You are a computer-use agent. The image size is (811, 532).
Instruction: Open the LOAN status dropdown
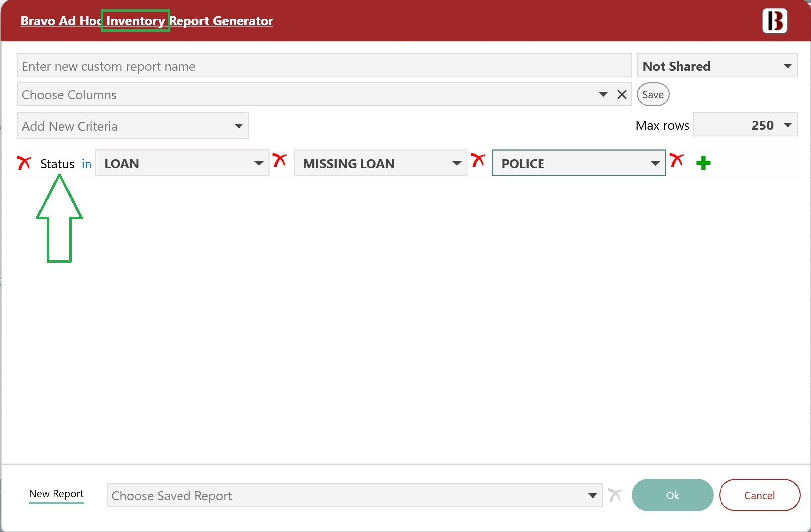pyautogui.click(x=182, y=163)
